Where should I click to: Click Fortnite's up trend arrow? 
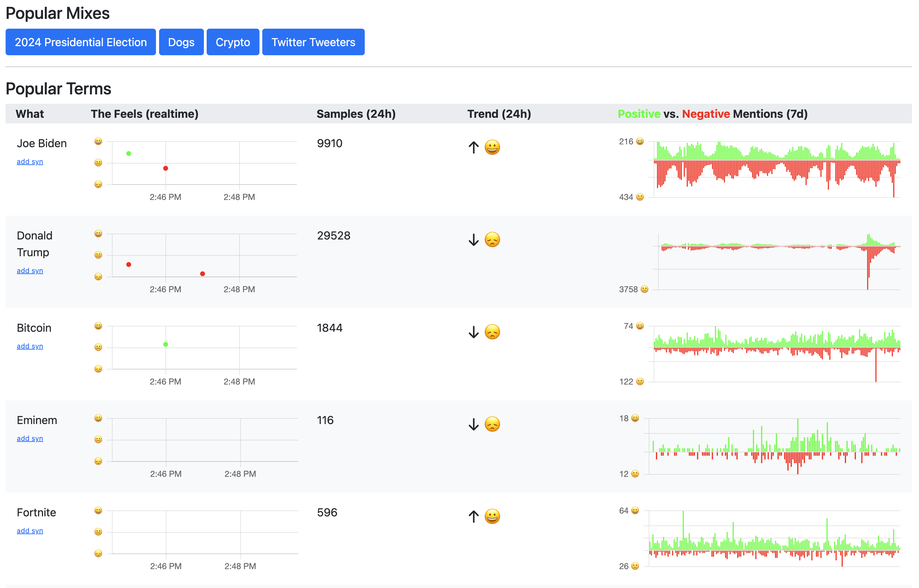[x=473, y=517]
